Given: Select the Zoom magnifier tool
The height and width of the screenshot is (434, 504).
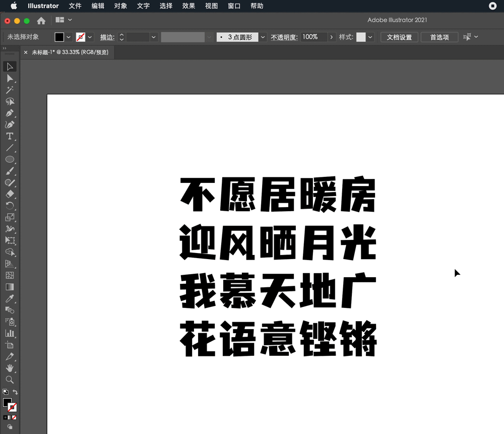Looking at the screenshot, I should 9,380.
